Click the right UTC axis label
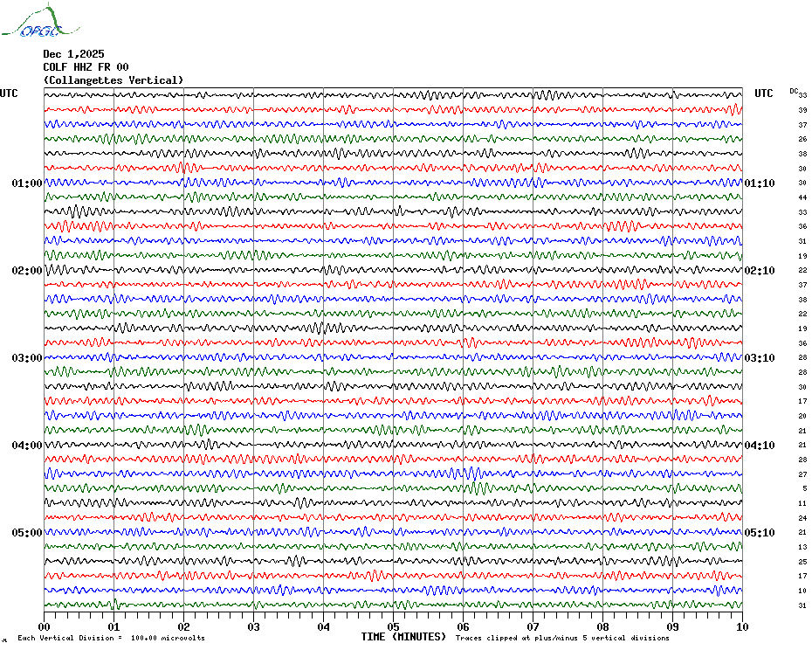Screen dimensions: 812x650 (x=763, y=93)
